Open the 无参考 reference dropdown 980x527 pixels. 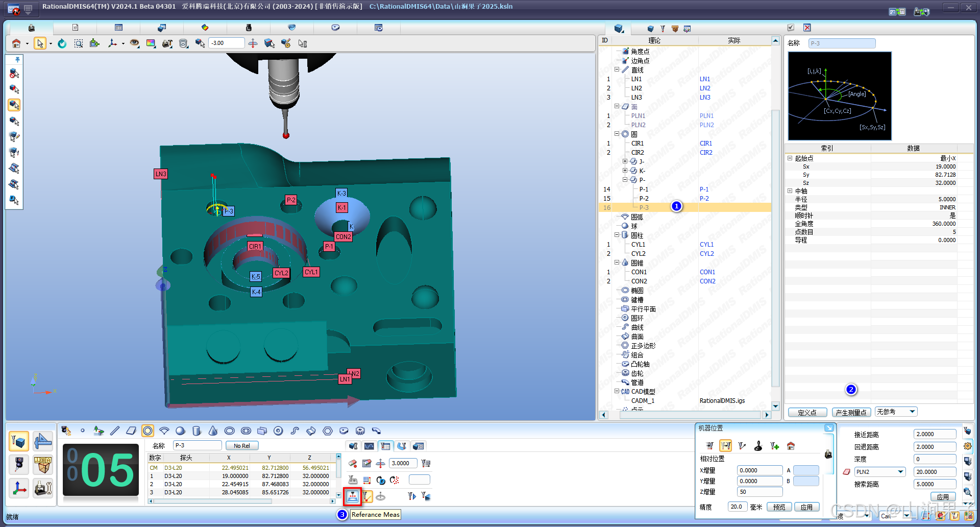coord(896,412)
